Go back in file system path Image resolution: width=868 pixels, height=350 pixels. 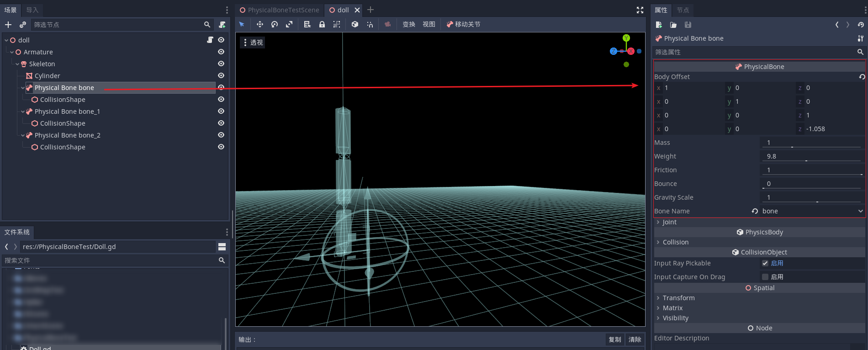(6, 247)
